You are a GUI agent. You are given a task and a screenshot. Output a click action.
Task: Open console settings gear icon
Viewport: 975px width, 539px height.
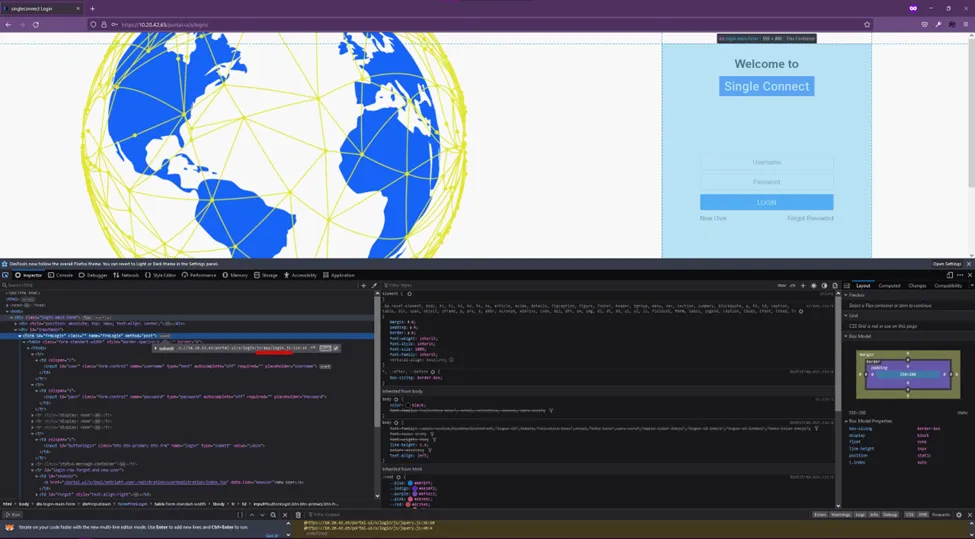pyautogui.click(x=958, y=515)
